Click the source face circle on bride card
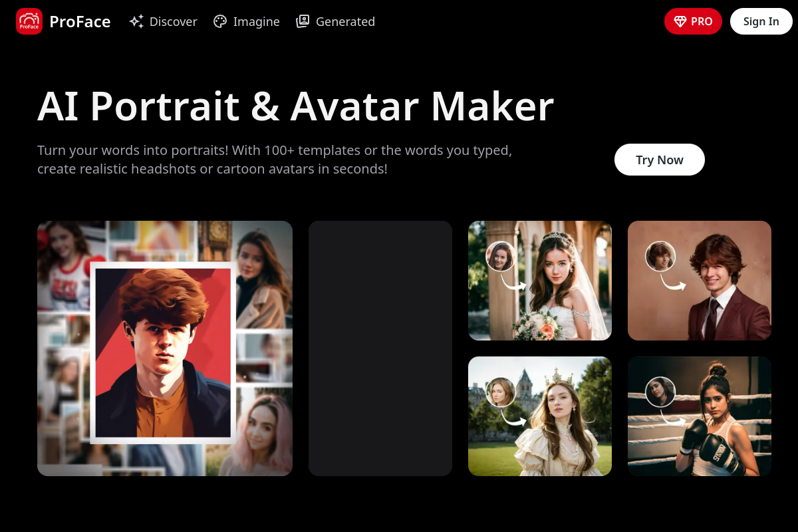 pos(501,256)
